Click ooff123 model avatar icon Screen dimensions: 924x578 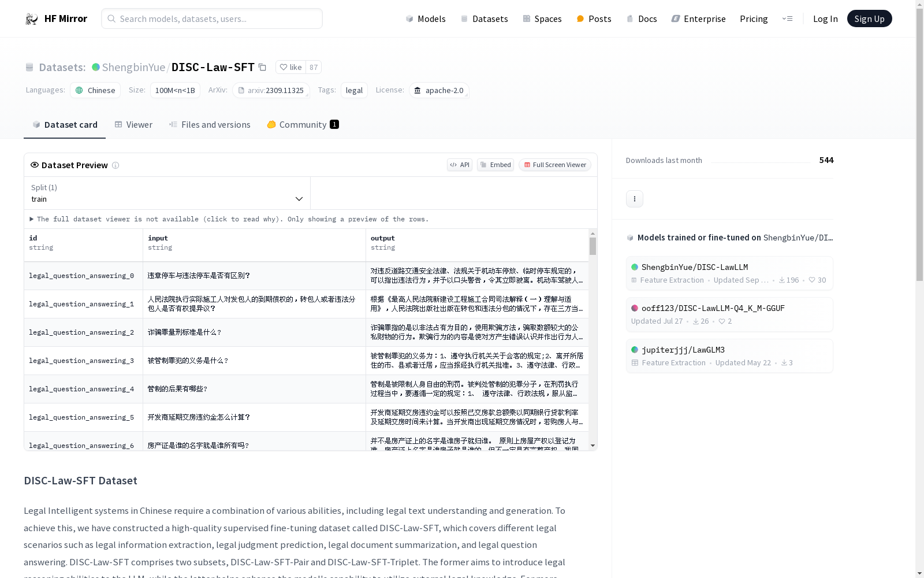[635, 308]
